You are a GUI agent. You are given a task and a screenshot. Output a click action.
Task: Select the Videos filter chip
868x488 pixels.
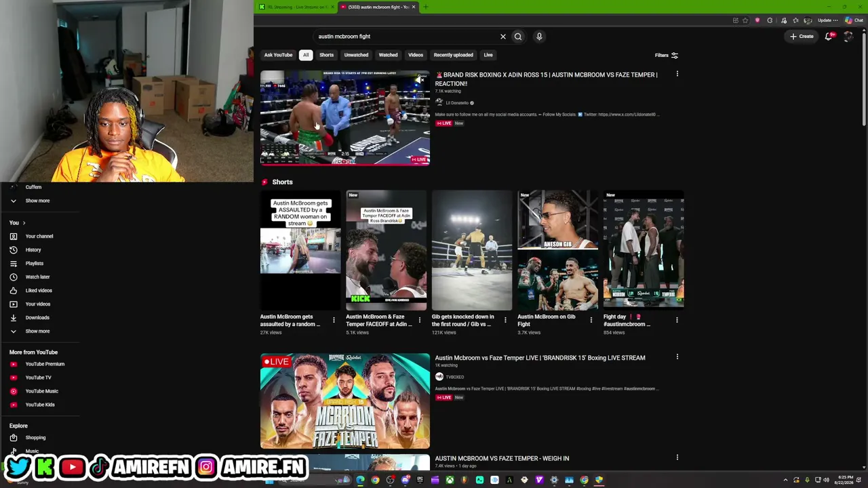point(416,55)
